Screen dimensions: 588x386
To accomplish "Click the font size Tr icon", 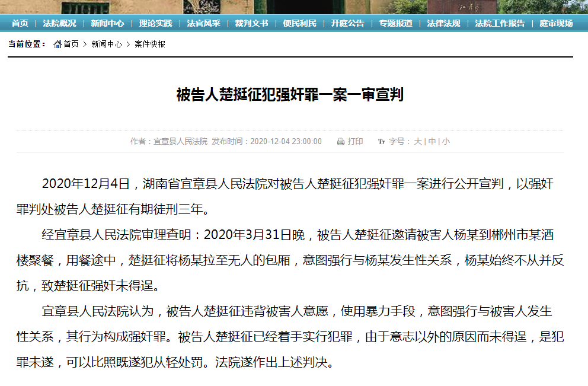I will (x=381, y=142).
